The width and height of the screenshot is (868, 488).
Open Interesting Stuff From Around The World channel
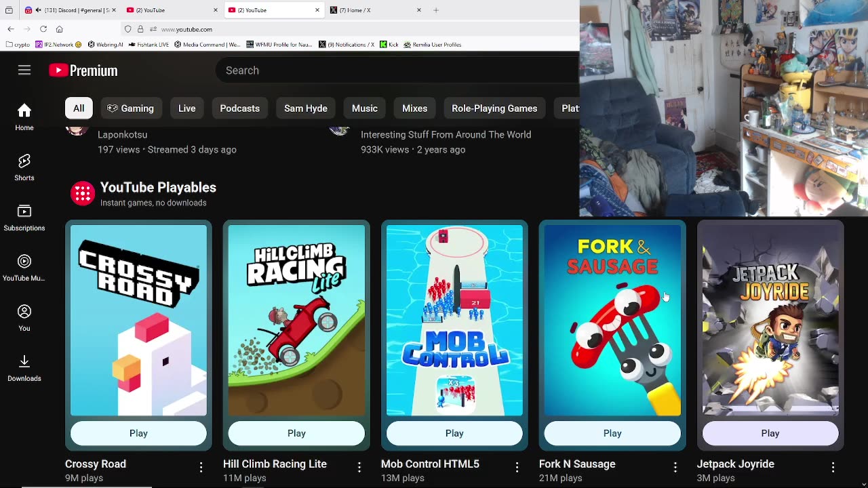[446, 135]
